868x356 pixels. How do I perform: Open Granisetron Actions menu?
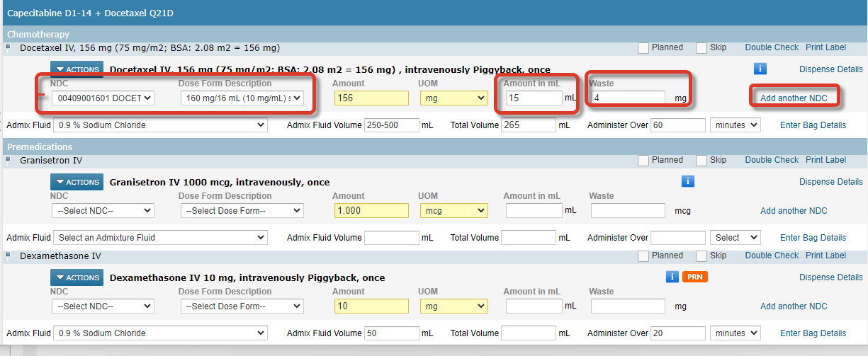tap(77, 182)
